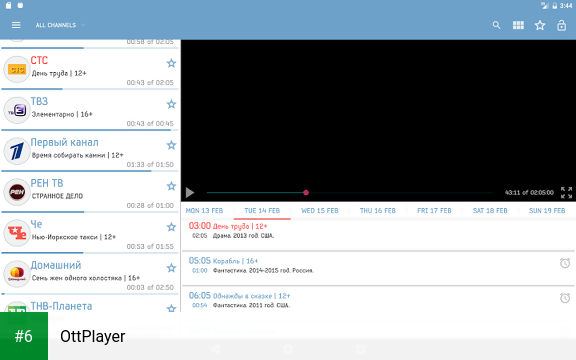This screenshot has height=360, width=576.
Task: Click the video seek bar handle
Action: (306, 192)
